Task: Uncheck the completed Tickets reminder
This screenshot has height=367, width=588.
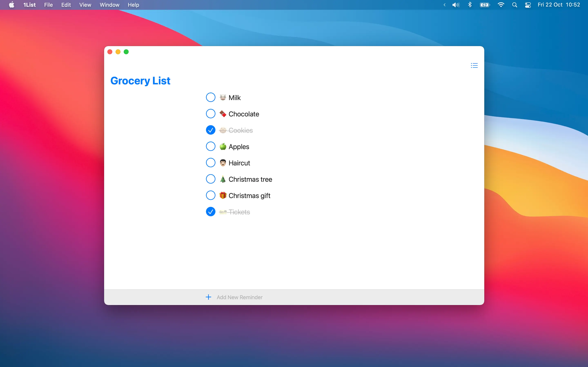Action: (x=210, y=212)
